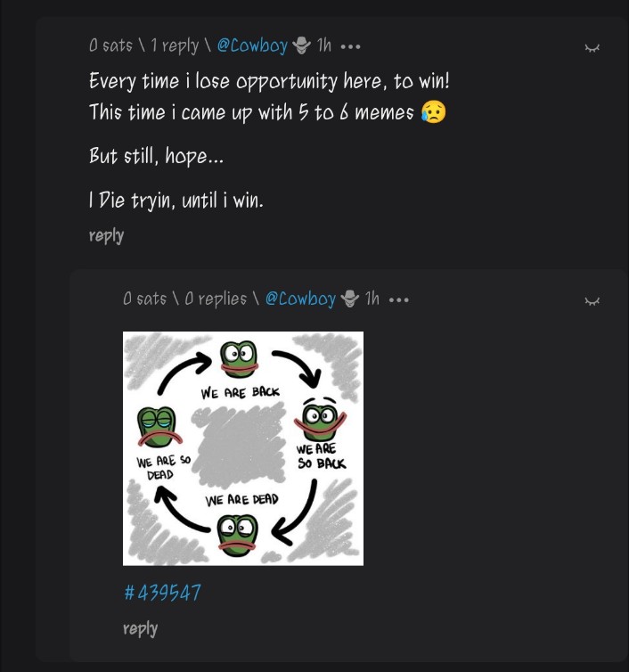Image resolution: width=629 pixels, height=672 pixels.
Task: Click the "0 replies" count on the nested reply
Action: pos(216,299)
